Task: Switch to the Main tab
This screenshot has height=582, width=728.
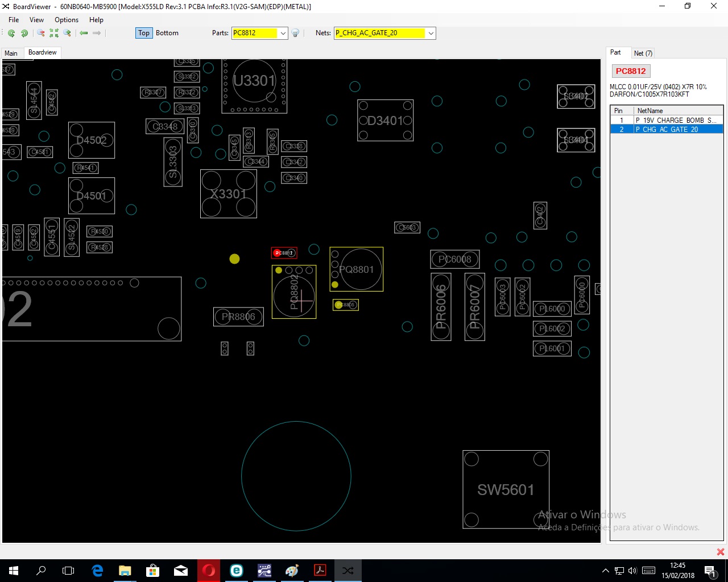Action: click(11, 53)
